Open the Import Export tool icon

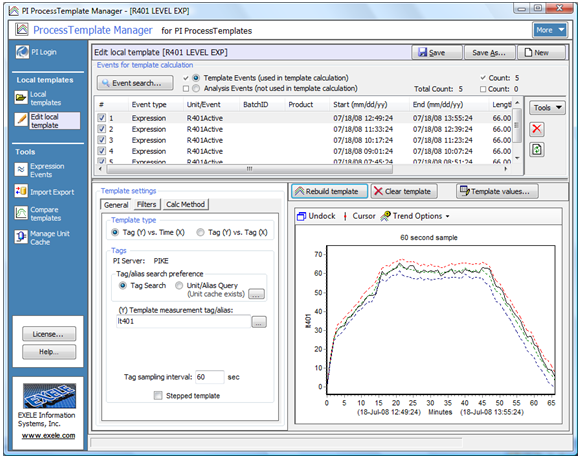point(21,191)
